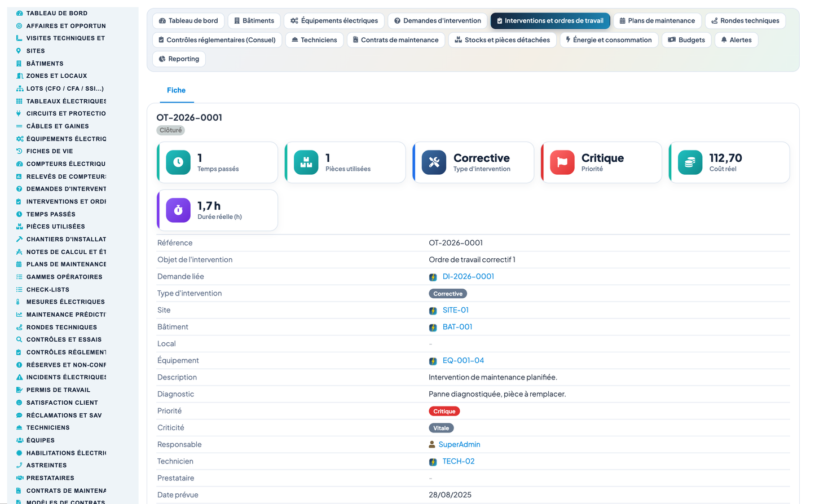Open Permis de travail in the sidebar
This screenshot has height=504, width=815.
pyautogui.click(x=58, y=390)
